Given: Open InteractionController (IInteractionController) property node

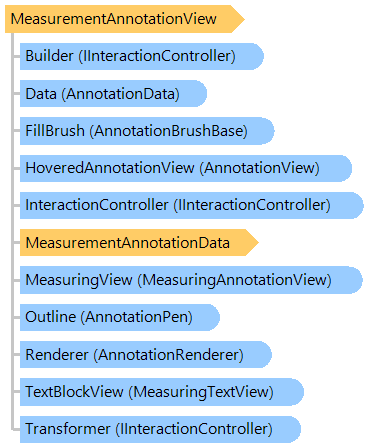Looking at the screenshot, I should click(192, 205).
